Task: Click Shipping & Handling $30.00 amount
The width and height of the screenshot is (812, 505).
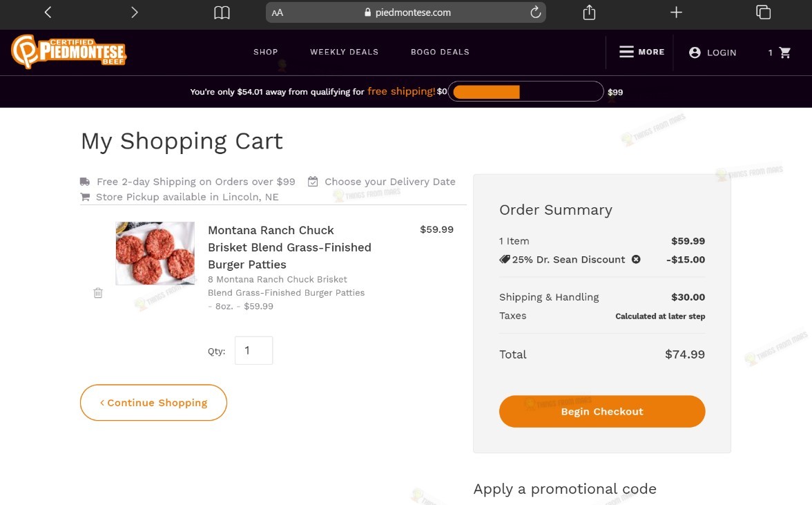Action: [688, 297]
